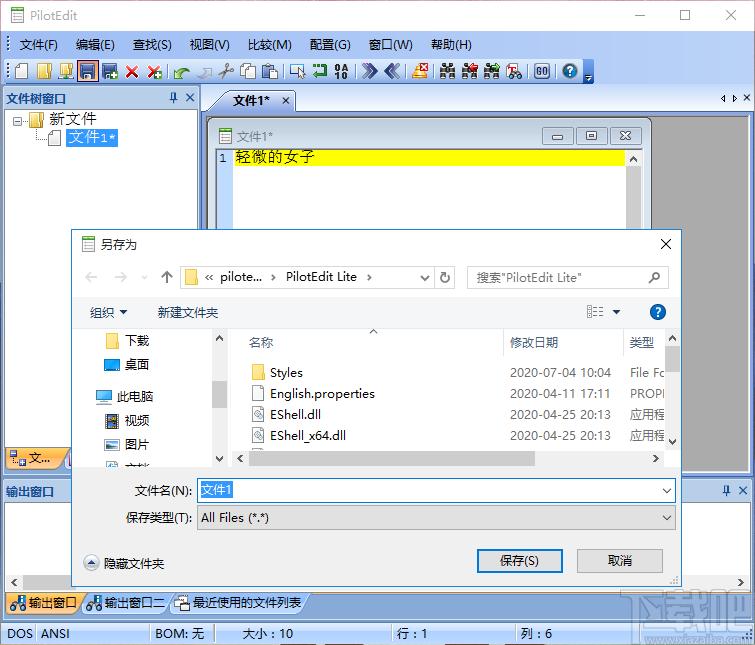Viewport: 755px width, 645px height.
Task: Click the green Undo arrow icon
Action: [182, 72]
